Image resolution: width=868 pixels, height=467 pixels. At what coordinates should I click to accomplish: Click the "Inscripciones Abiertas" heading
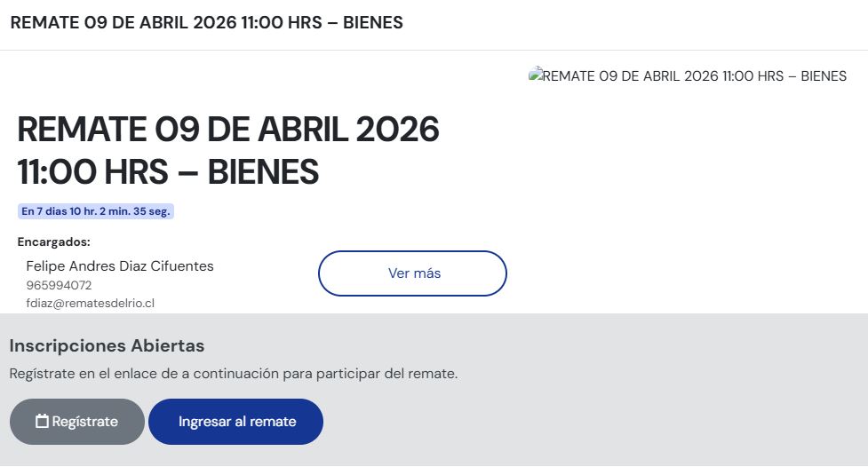pyautogui.click(x=107, y=345)
